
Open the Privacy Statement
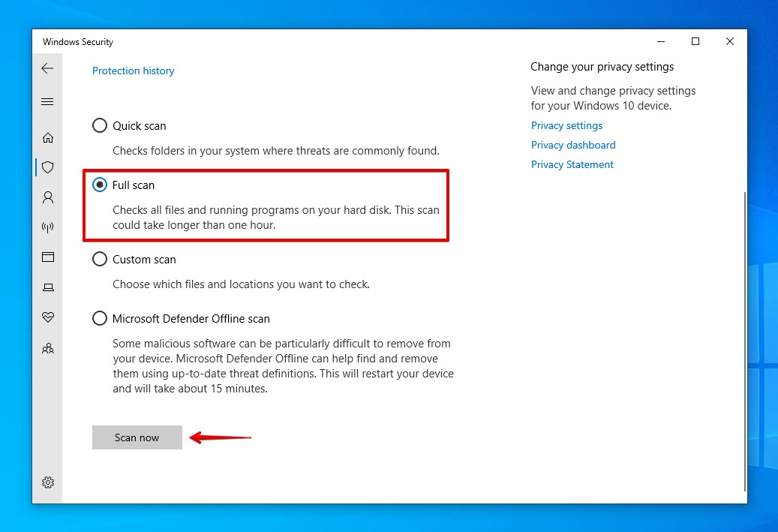coord(572,164)
